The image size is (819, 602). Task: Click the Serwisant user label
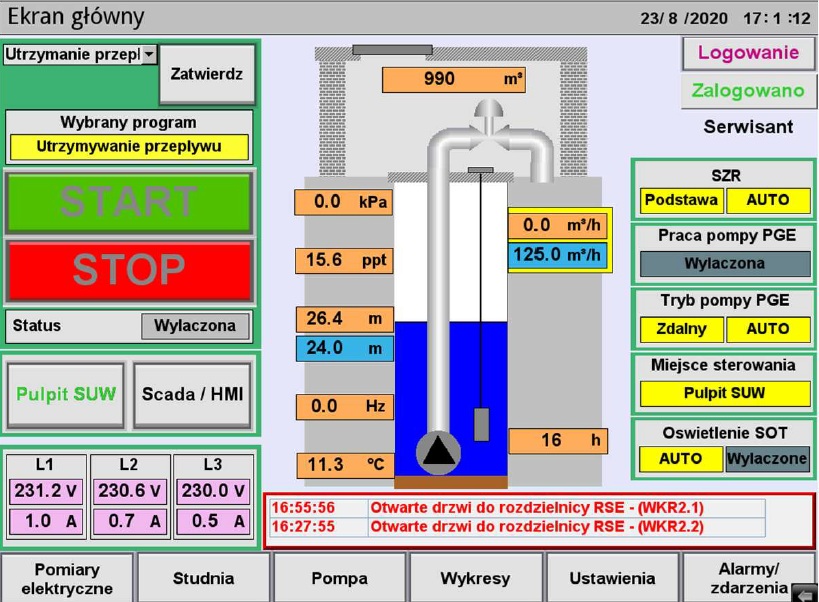748,127
